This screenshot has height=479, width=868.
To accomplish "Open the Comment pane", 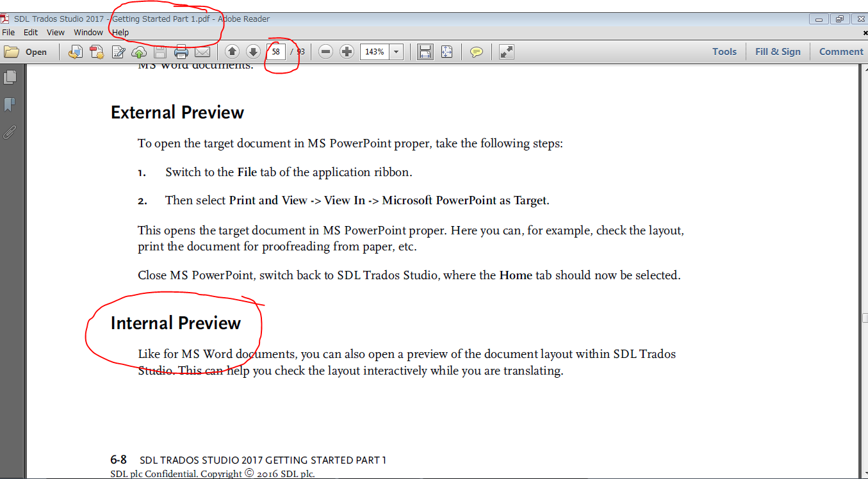I will (841, 52).
